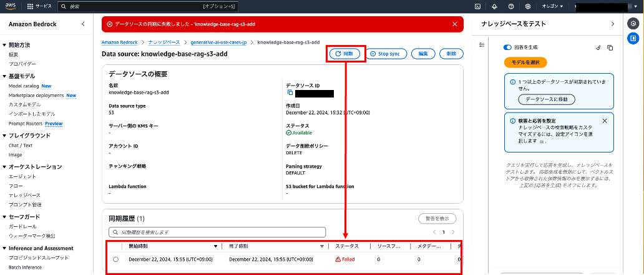Click the モデルを選択 button

point(525,62)
